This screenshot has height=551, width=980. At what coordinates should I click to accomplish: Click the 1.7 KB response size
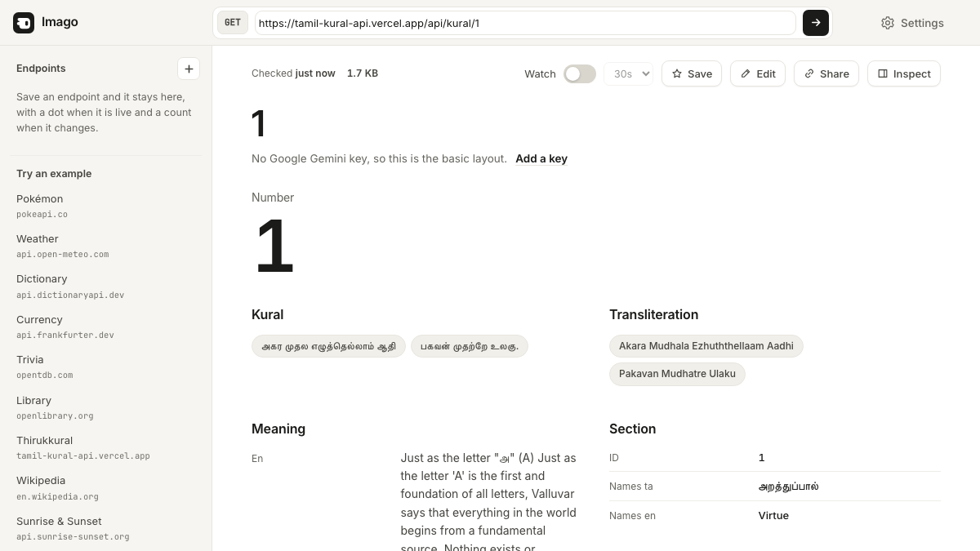click(x=363, y=73)
